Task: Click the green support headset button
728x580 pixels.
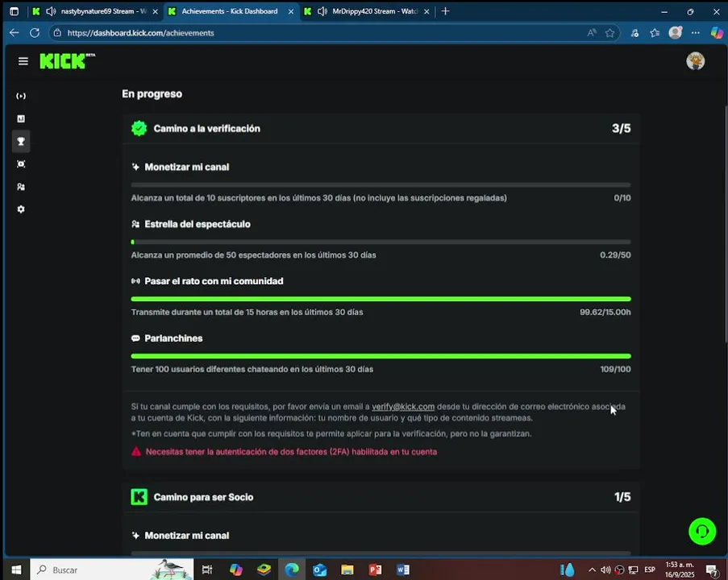Action: [x=702, y=531]
